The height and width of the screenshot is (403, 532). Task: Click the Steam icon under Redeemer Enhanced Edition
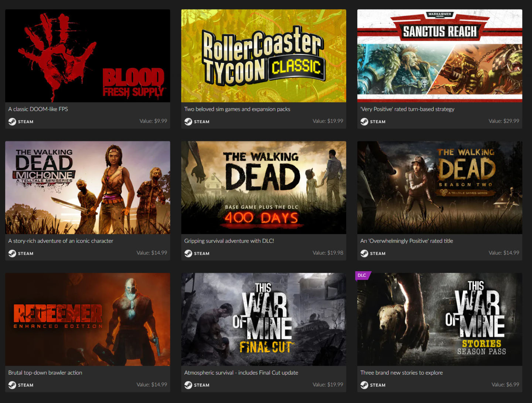[x=12, y=385]
